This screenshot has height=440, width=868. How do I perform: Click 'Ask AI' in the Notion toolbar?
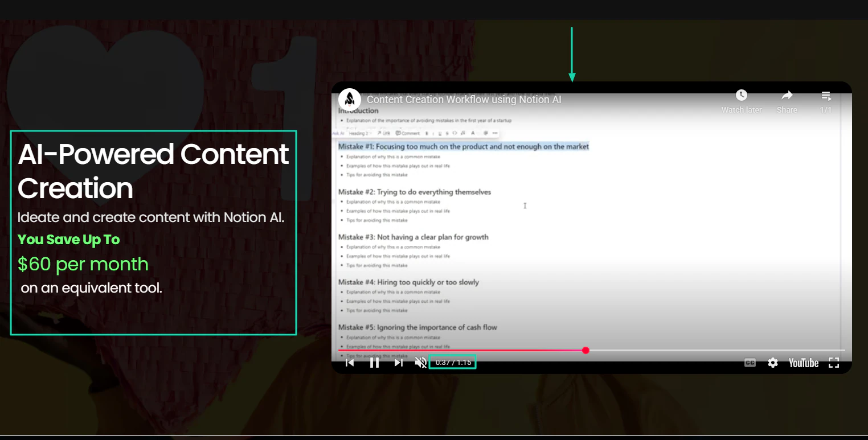pos(338,133)
